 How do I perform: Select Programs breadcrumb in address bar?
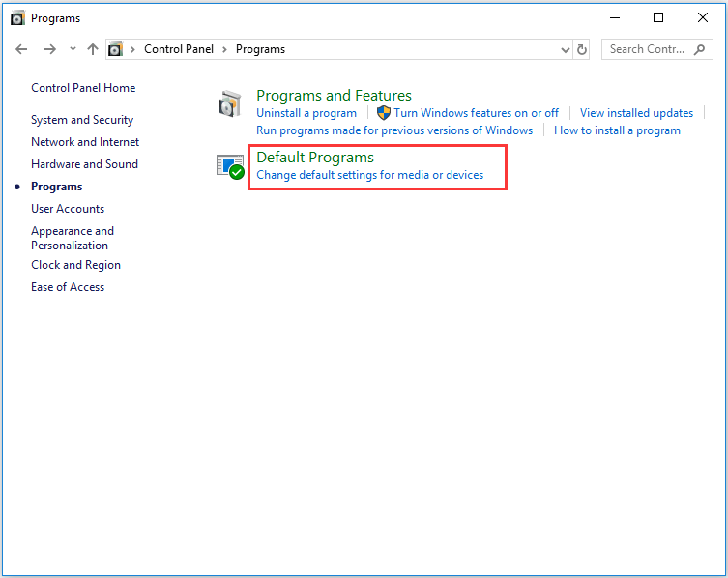[x=260, y=49]
